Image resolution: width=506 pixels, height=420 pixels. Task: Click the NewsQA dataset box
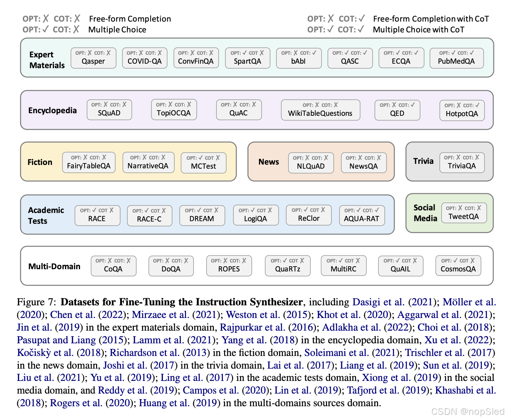tap(364, 162)
